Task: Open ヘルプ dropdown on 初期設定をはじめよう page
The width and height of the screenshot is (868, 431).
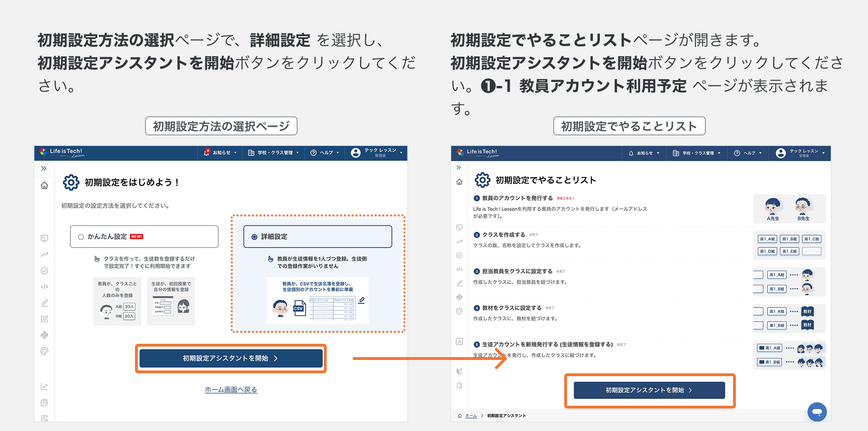Action: (325, 153)
